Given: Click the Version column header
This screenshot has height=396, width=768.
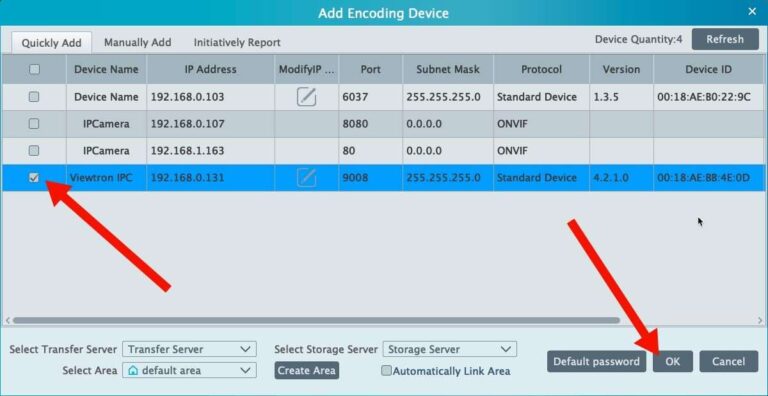Looking at the screenshot, I should [x=622, y=70].
